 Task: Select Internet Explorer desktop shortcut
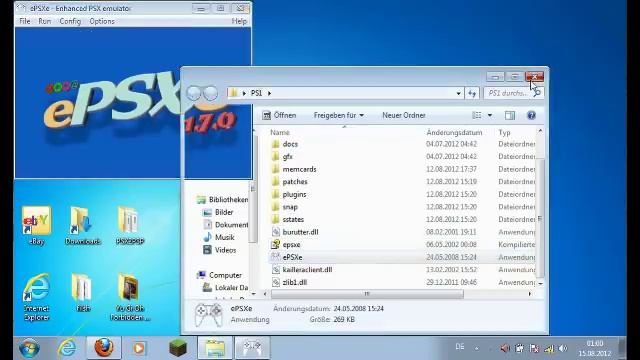tap(36, 297)
